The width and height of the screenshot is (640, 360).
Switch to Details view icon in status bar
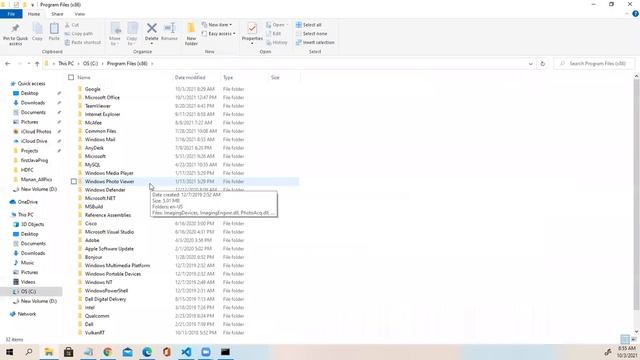[x=625, y=339]
